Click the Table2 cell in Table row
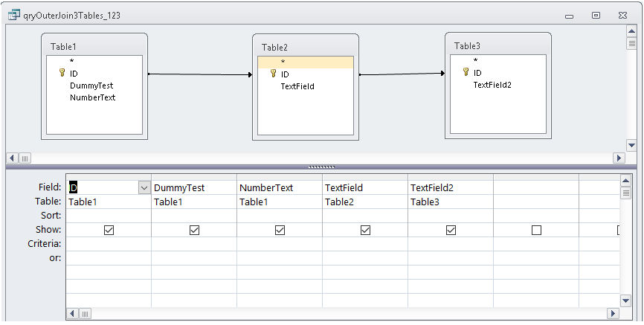644x325 pixels. coord(364,202)
